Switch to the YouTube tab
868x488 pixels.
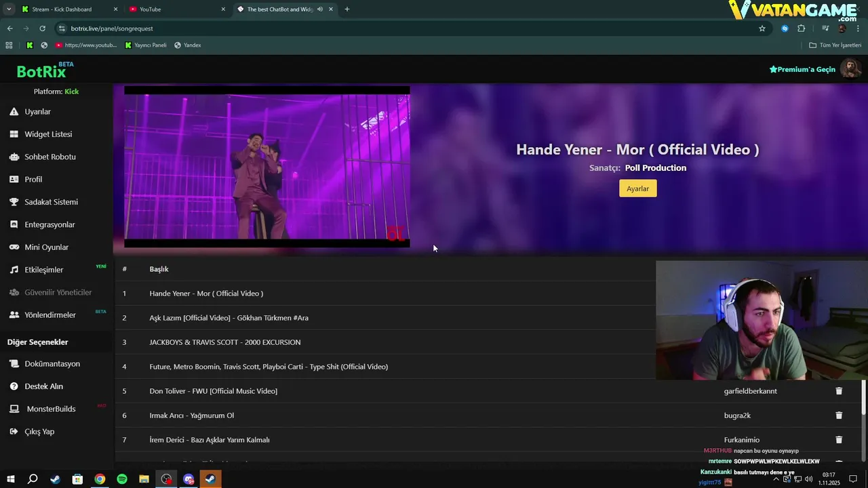click(176, 9)
